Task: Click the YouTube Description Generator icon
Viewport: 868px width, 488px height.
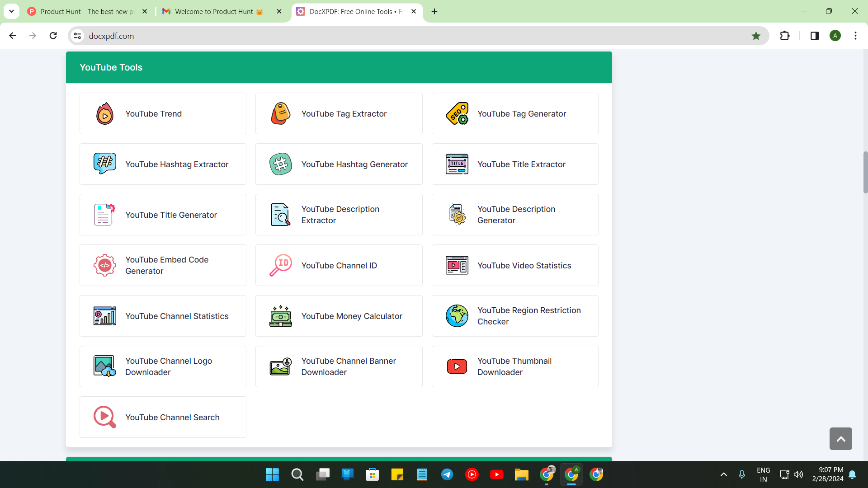Action: click(457, 215)
